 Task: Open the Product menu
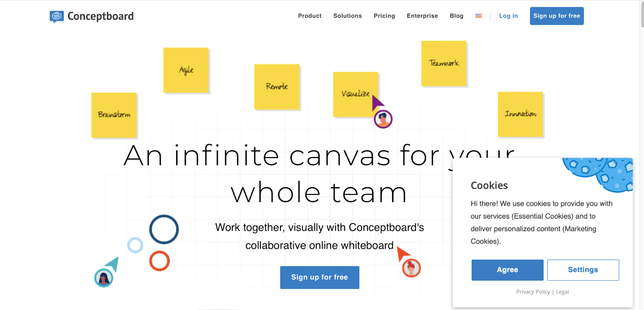(x=310, y=16)
